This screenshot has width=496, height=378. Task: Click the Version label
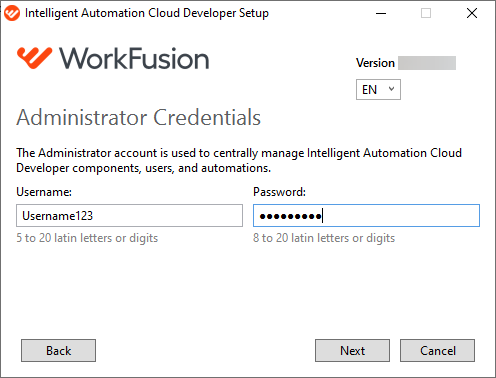pyautogui.click(x=375, y=63)
